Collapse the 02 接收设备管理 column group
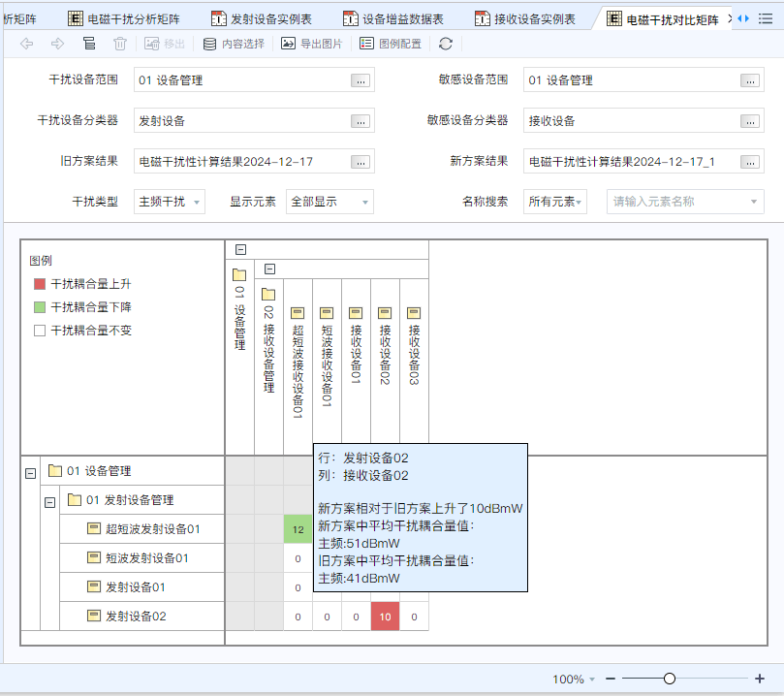This screenshot has height=696, width=784. pos(270,269)
